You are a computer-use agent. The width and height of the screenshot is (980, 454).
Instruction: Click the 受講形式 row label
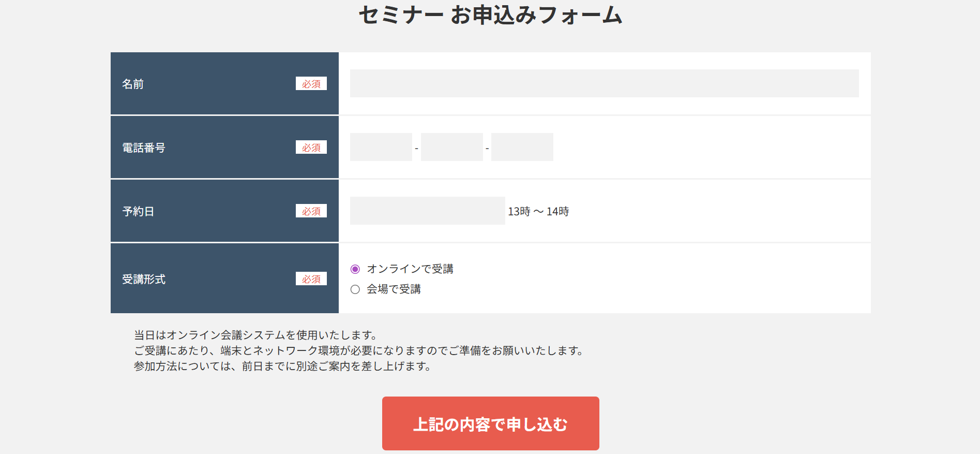tap(144, 280)
